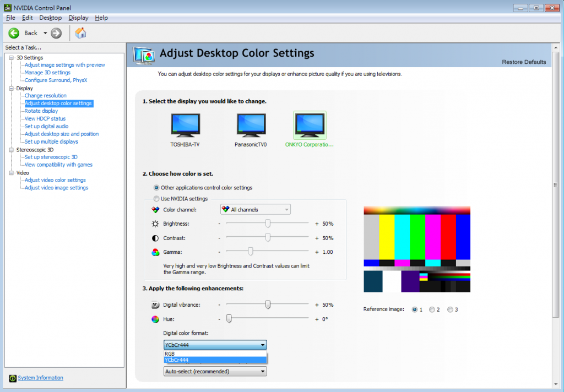The width and height of the screenshot is (564, 392).
Task: Click the Adjust Desktop Color Settings header icon
Action: [144, 56]
